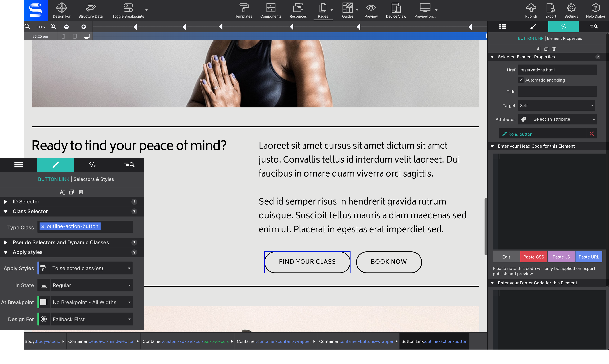The width and height of the screenshot is (609, 364).
Task: Open search tab in right panel
Action: [594, 26]
